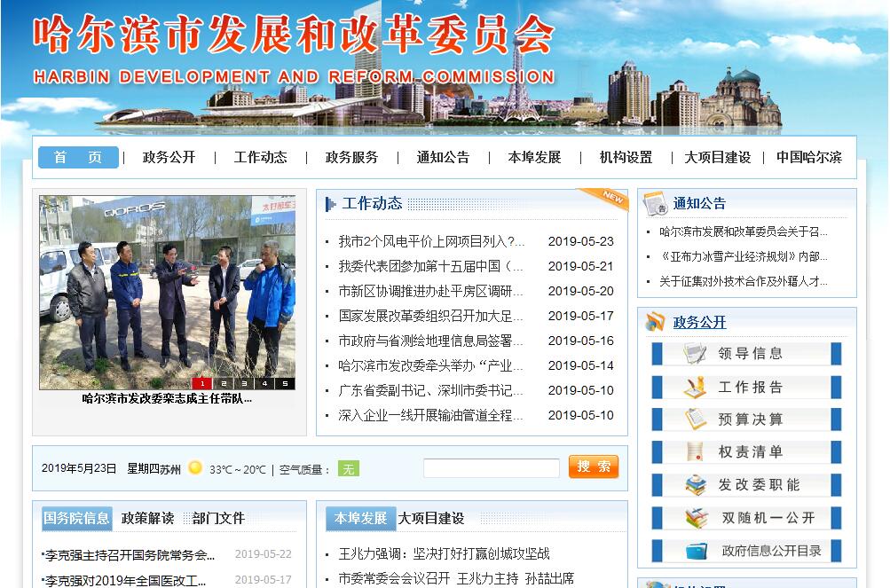Click the 政务公开 RSS icon
Viewport: 890px width, 588px height.
(x=655, y=322)
